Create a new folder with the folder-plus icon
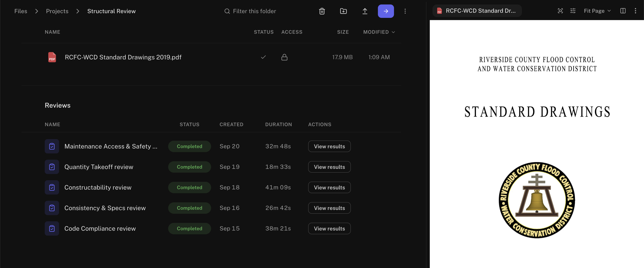 coord(343,11)
